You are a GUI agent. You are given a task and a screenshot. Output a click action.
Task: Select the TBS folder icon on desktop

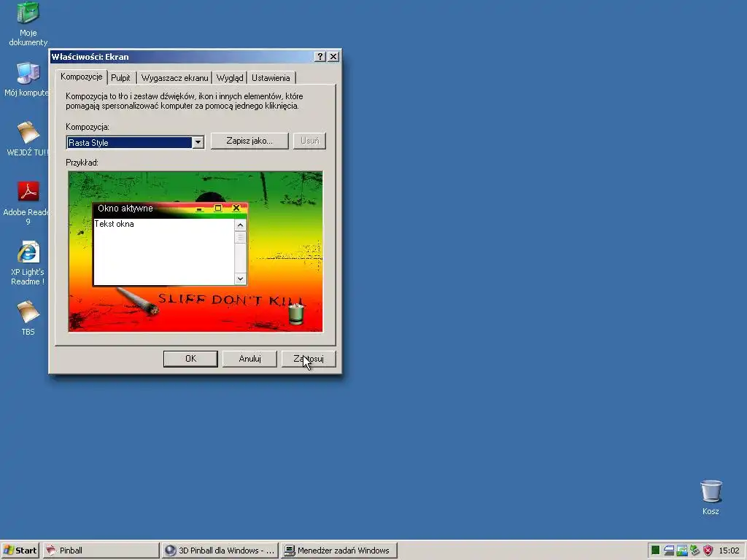(28, 318)
